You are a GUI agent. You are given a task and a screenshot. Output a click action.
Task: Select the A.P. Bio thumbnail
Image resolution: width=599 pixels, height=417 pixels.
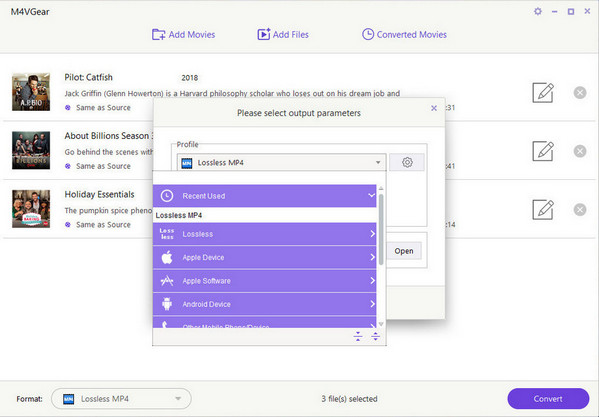pos(31,92)
